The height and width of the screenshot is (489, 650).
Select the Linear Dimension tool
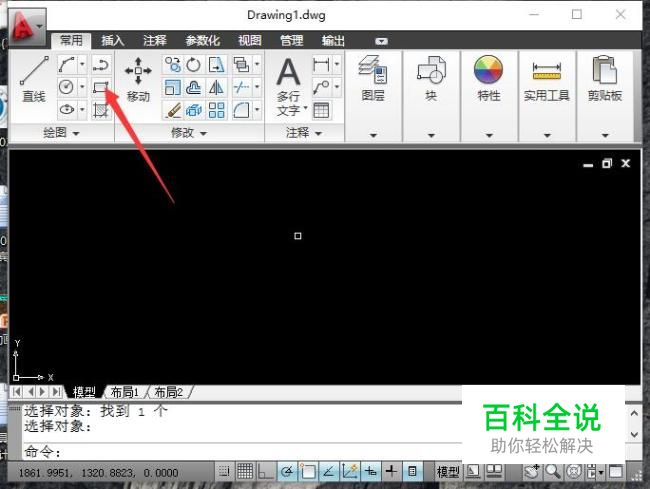click(x=321, y=64)
